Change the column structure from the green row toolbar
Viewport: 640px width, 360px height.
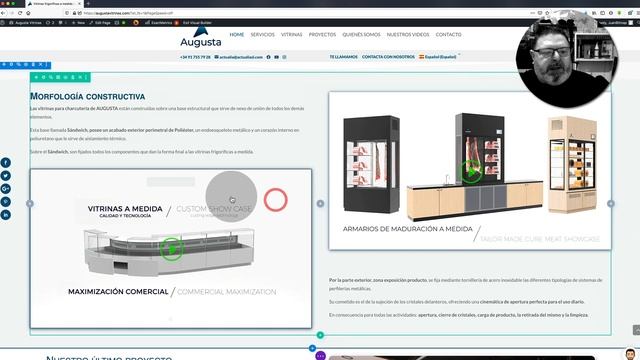58,77
